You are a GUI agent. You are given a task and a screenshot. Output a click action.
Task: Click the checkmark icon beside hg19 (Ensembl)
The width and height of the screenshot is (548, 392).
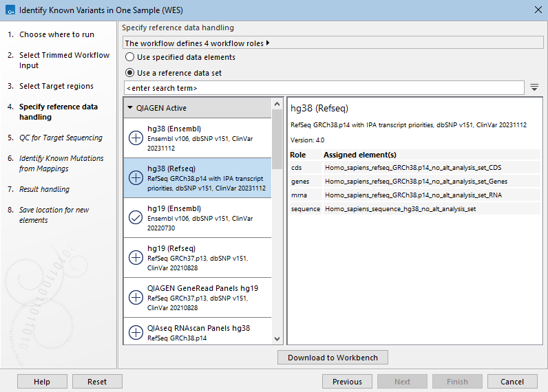136,218
